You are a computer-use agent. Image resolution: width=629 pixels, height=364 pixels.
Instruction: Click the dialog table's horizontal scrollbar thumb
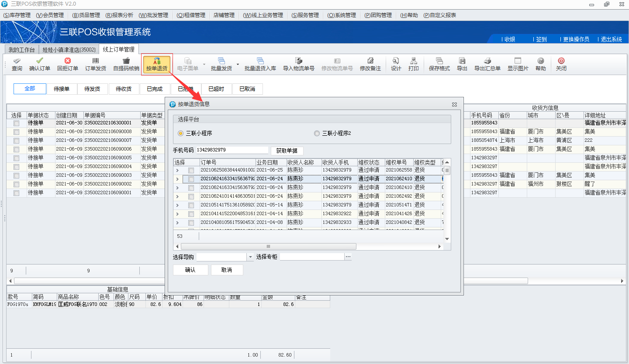269,247
